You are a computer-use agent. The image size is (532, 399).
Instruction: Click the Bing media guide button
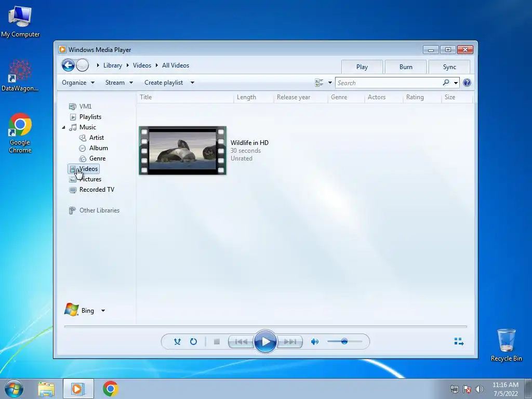(79, 310)
